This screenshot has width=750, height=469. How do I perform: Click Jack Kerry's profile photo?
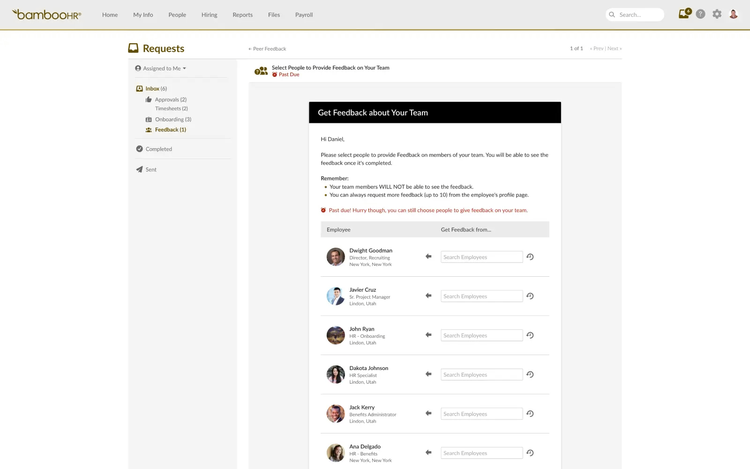335,414
